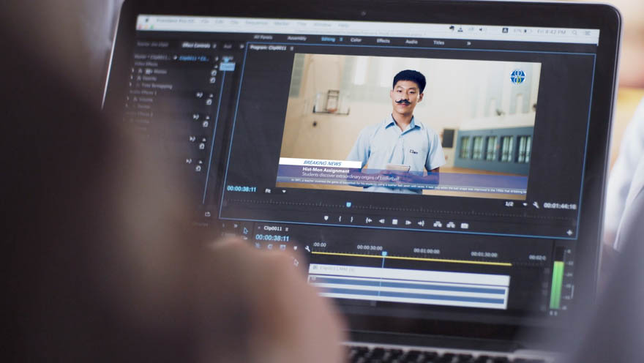Click the Program monitor blue playhead marker
Screen dimensions: 644x363
tap(348, 204)
